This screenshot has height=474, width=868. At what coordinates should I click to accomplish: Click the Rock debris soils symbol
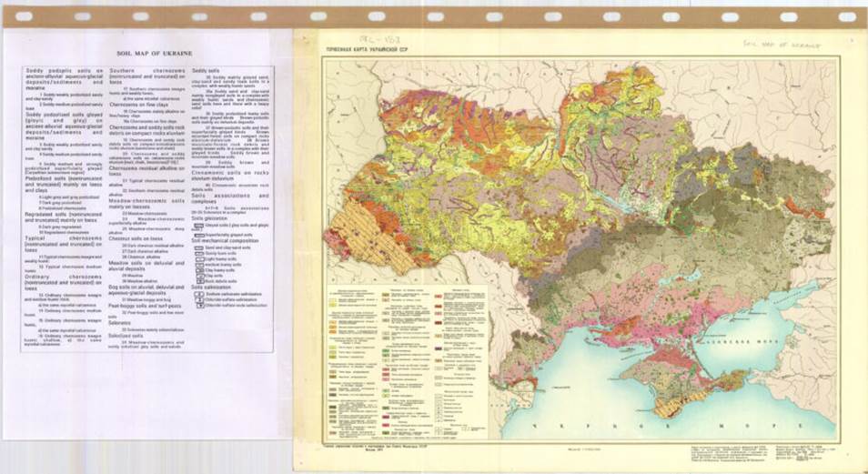197,281
